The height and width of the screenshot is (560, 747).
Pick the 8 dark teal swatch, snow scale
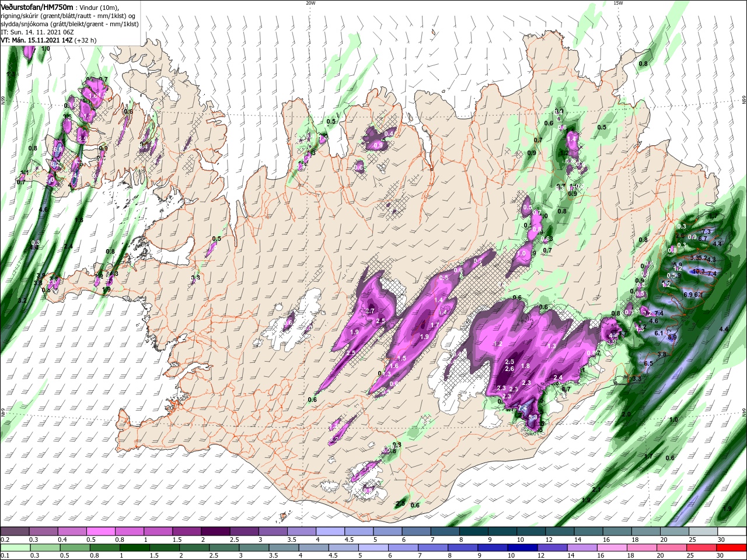pos(473,531)
